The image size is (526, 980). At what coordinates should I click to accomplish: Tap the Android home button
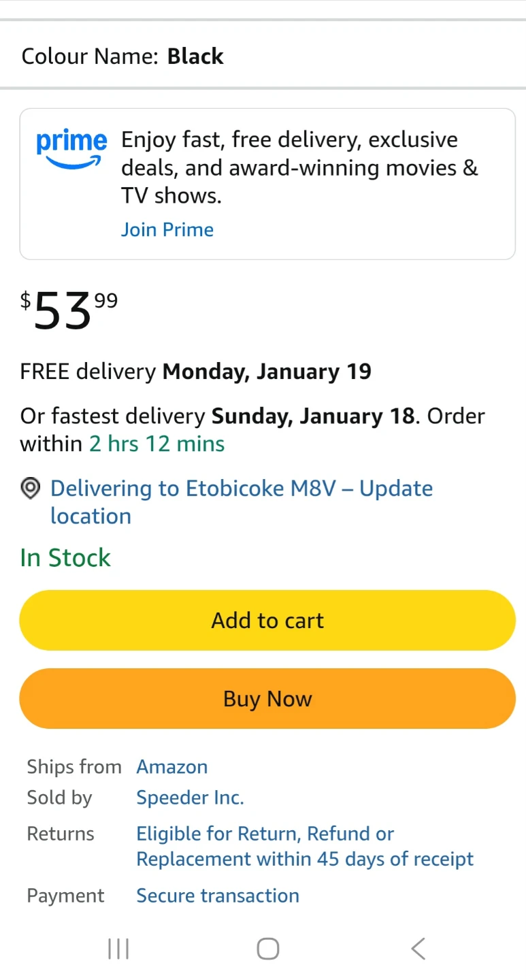267,949
